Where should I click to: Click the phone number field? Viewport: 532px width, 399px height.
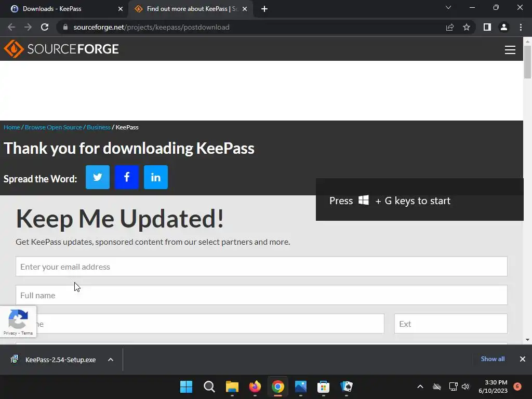200,323
